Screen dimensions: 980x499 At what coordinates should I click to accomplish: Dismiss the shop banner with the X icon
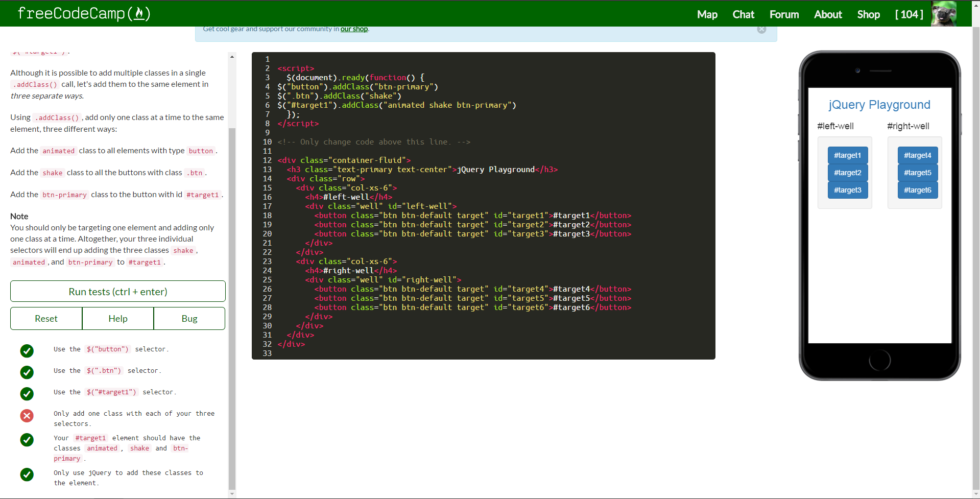click(761, 29)
